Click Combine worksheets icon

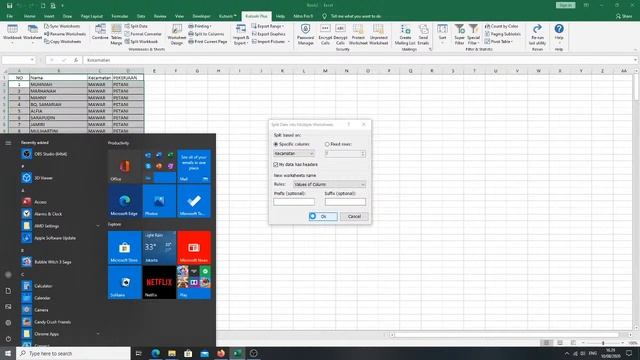(100, 33)
